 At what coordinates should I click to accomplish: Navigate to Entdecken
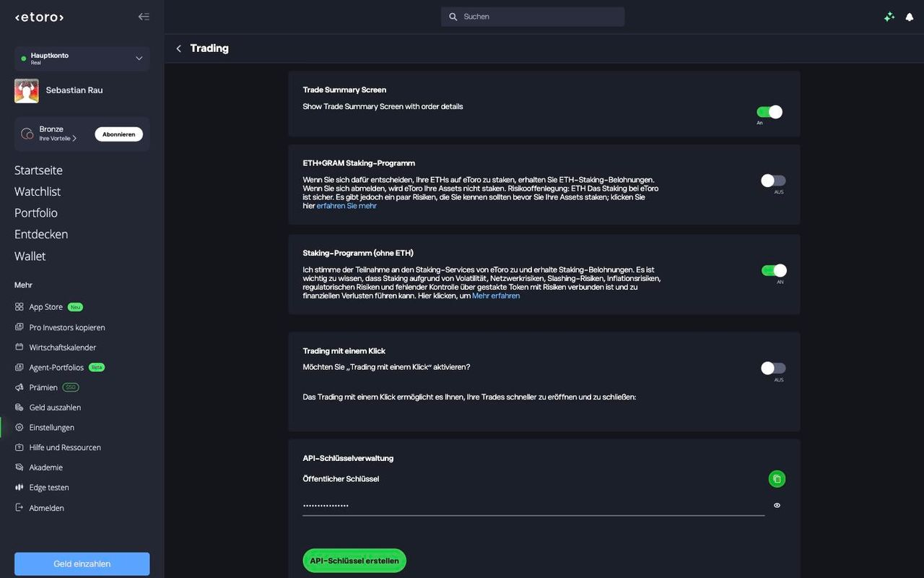41,234
